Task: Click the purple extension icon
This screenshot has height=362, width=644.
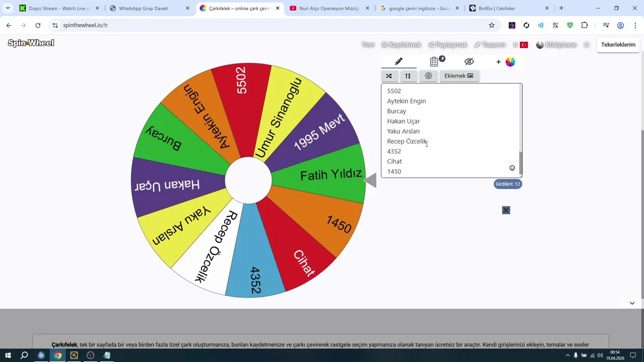Action: coord(512,25)
